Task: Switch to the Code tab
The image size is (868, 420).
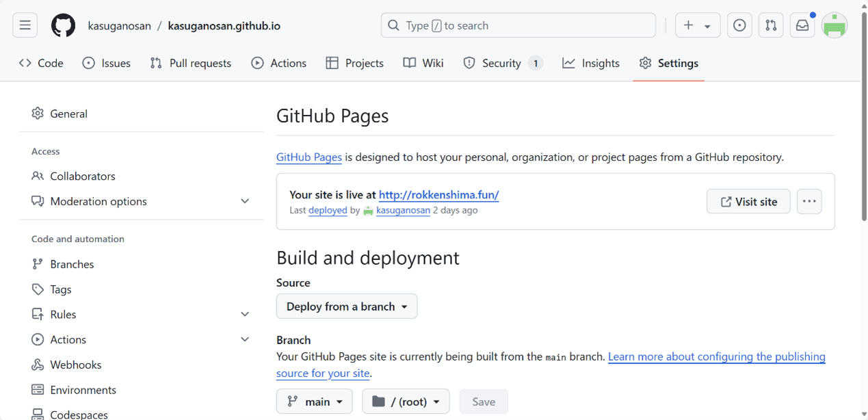Action: 41,63
